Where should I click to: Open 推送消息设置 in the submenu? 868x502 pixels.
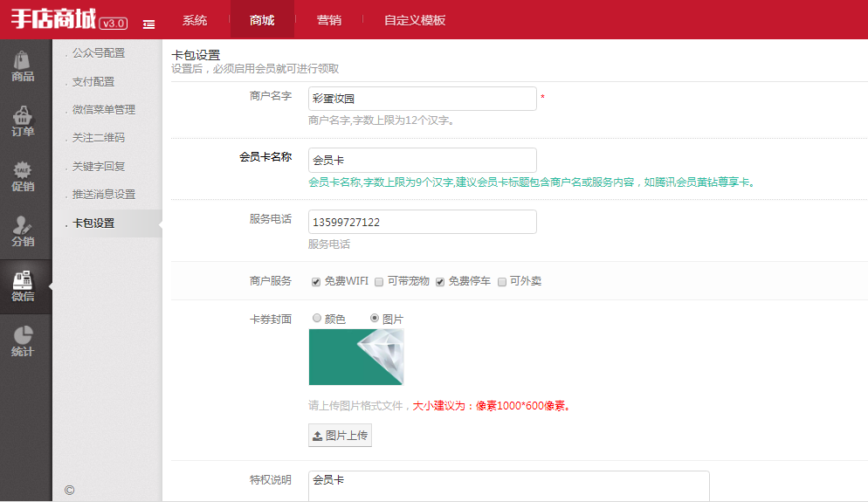click(x=104, y=195)
